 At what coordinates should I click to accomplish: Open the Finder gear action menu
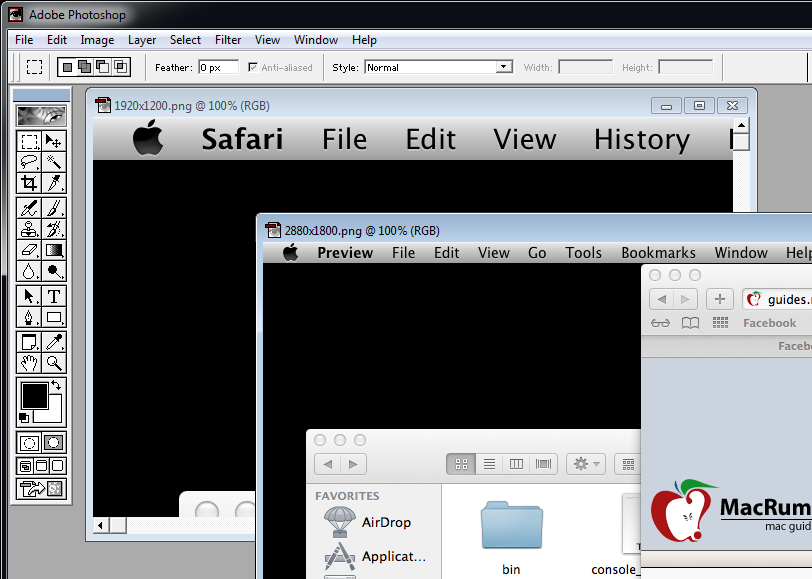click(x=586, y=464)
